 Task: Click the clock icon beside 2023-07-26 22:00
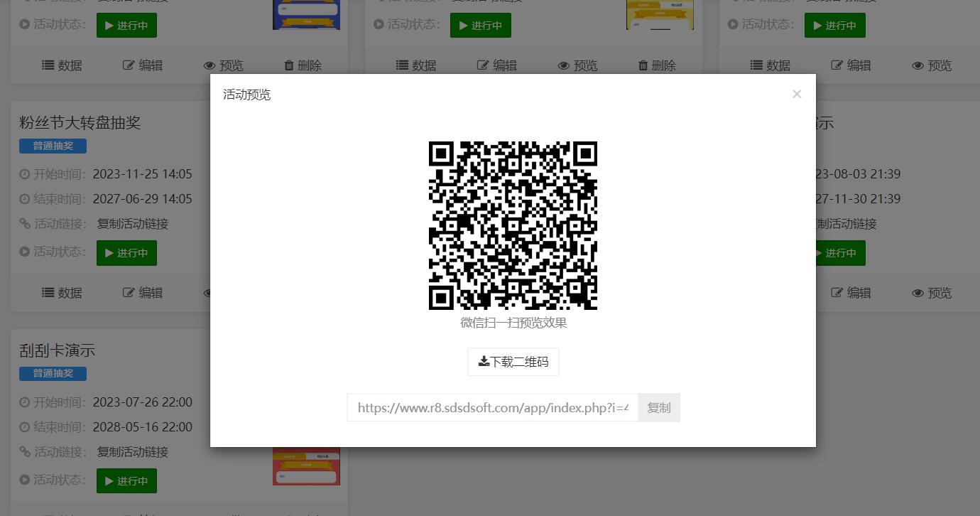[25, 402]
